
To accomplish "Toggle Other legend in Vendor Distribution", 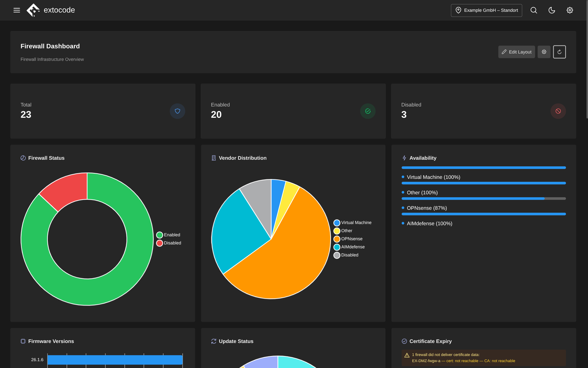I will click(343, 231).
